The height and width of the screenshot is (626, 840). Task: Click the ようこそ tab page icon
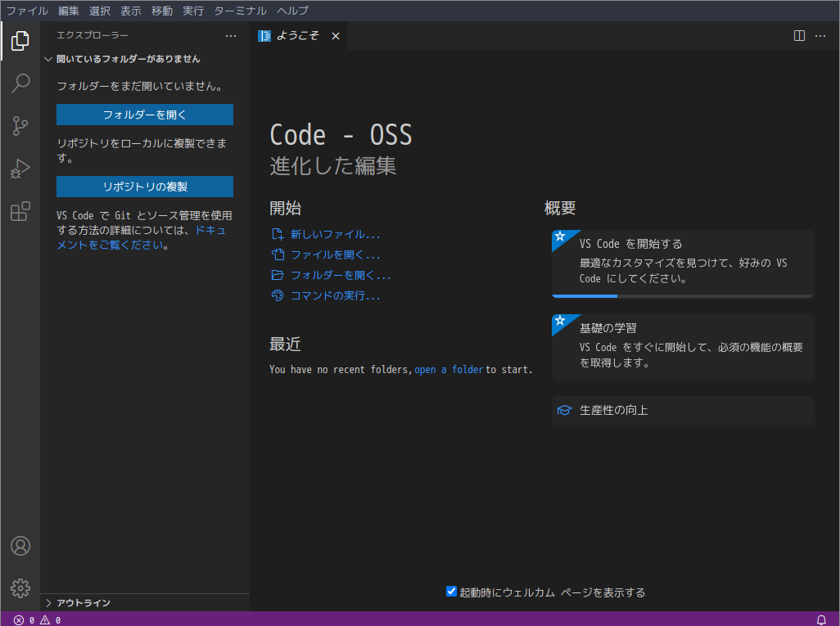click(x=264, y=36)
